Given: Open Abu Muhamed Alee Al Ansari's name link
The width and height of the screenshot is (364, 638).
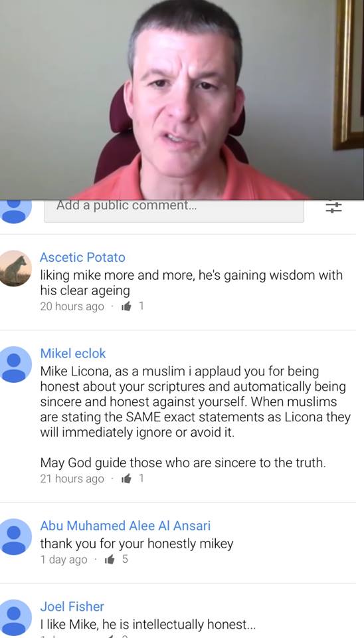Looking at the screenshot, I should (x=126, y=526).
